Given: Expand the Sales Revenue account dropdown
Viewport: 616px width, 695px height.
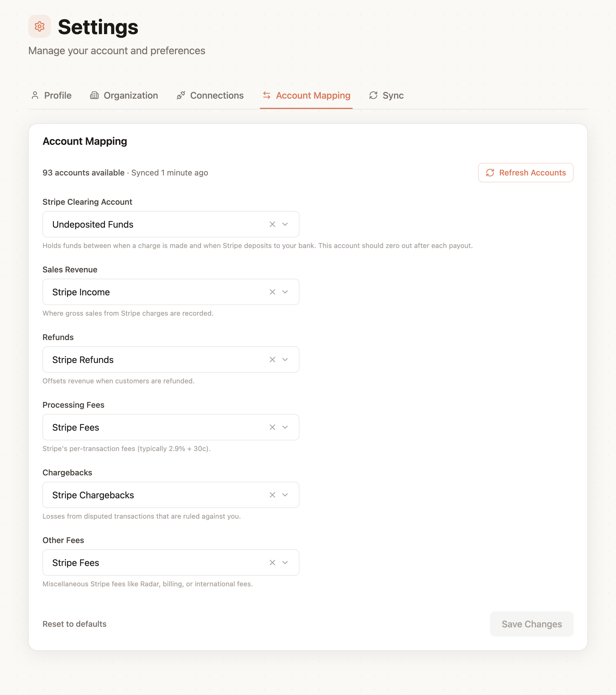Looking at the screenshot, I should 285,292.
